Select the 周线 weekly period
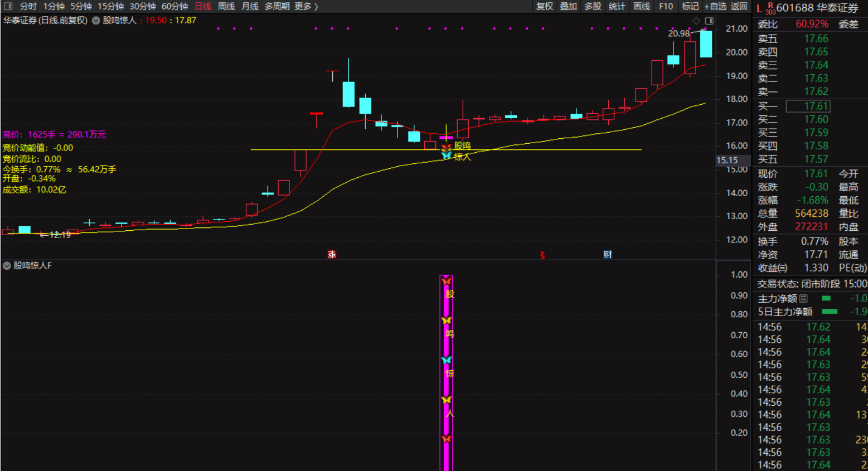The height and width of the screenshot is (471, 868). (226, 6)
